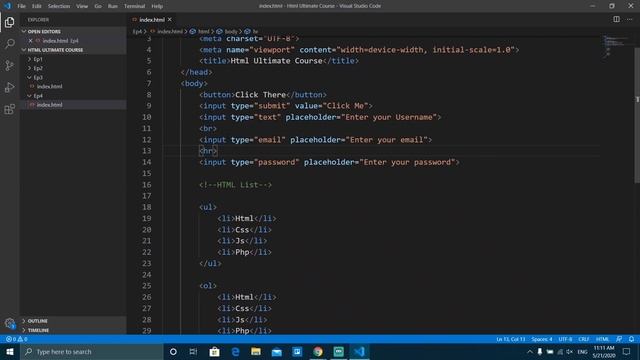
Task: Open index.html under the Ep3 folder
Action: click(x=49, y=87)
